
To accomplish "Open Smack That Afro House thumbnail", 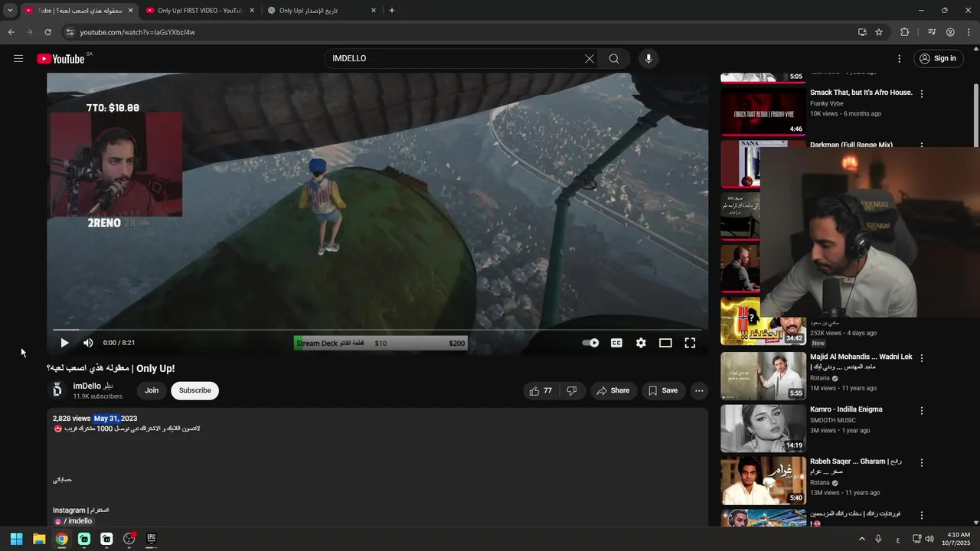I will [763, 112].
